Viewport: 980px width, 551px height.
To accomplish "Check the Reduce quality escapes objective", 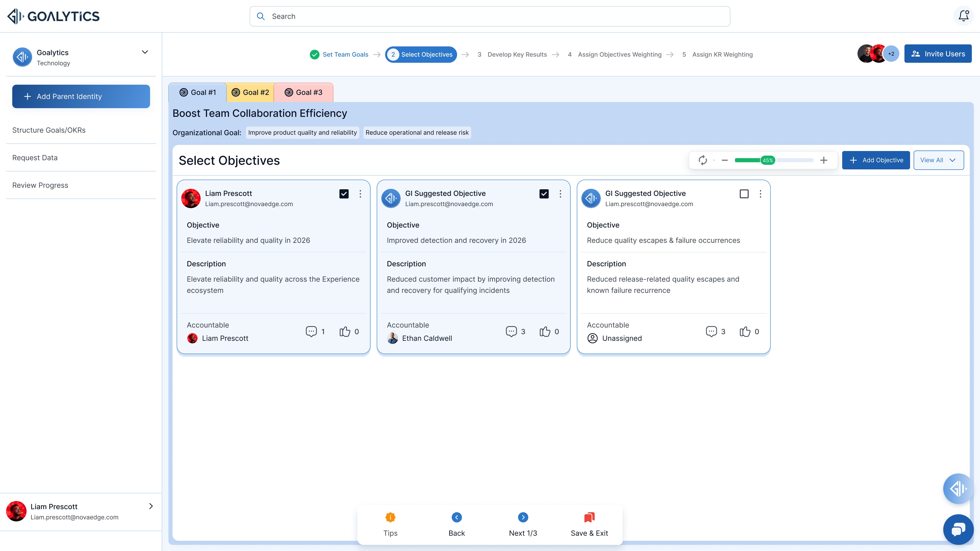I will 744,194.
